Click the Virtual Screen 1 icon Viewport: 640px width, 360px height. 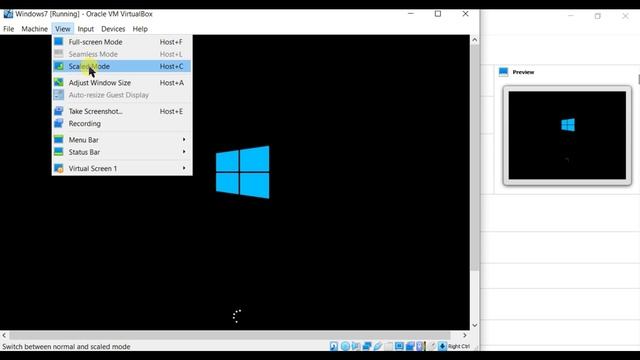click(x=59, y=168)
